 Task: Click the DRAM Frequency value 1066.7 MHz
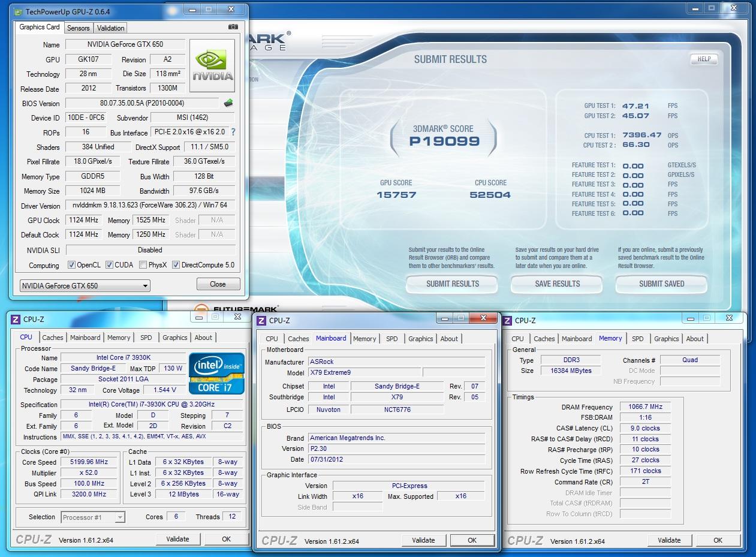click(646, 407)
